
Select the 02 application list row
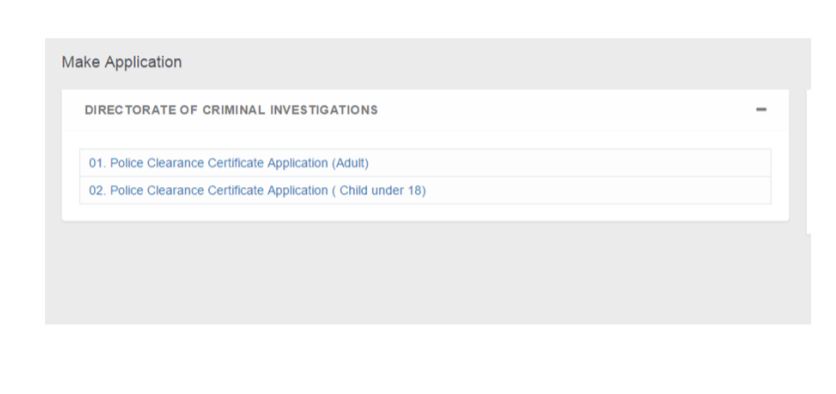425,190
